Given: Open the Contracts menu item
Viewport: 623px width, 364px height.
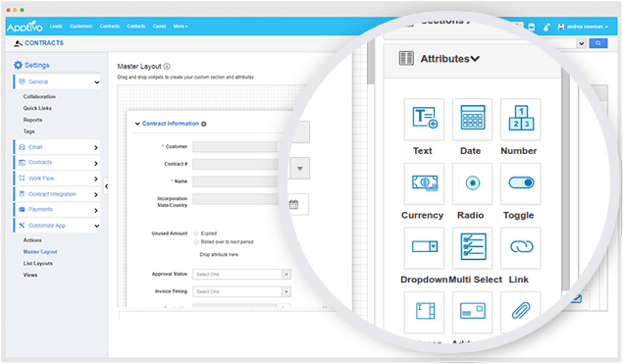Looking at the screenshot, I should [110, 26].
